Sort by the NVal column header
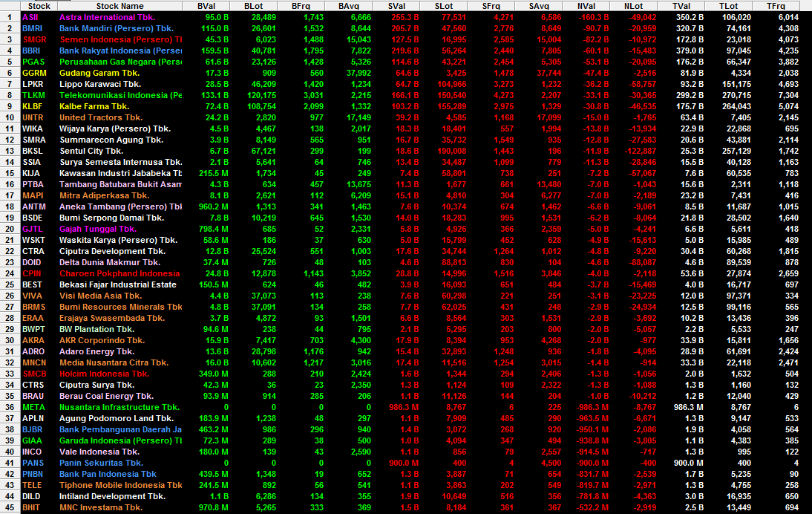812x514 pixels. pos(586,6)
